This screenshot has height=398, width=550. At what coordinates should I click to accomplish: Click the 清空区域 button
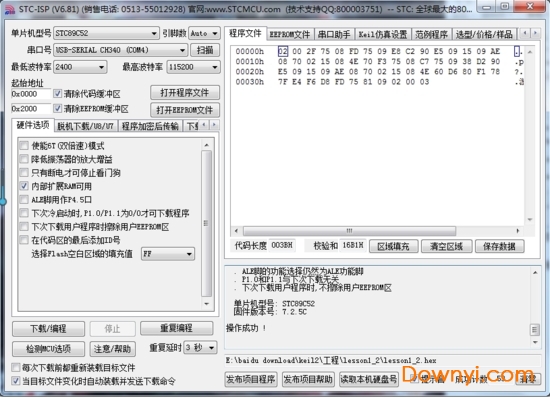(447, 246)
